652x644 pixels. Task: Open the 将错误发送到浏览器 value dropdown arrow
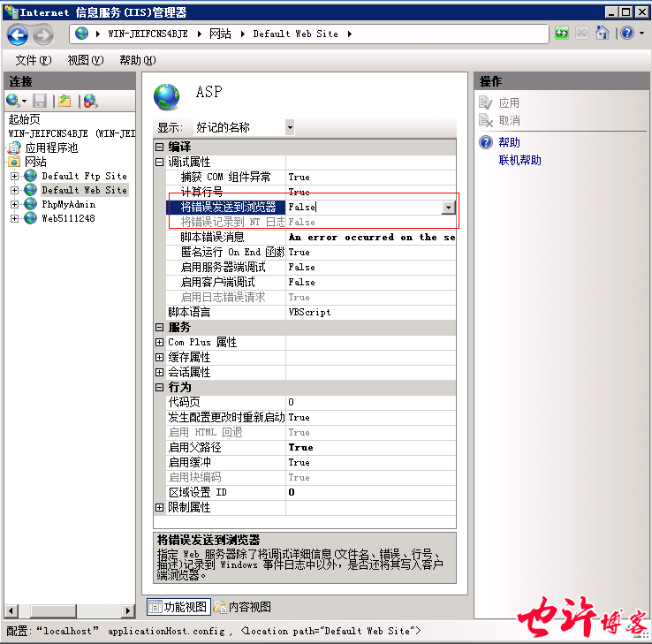click(x=448, y=207)
